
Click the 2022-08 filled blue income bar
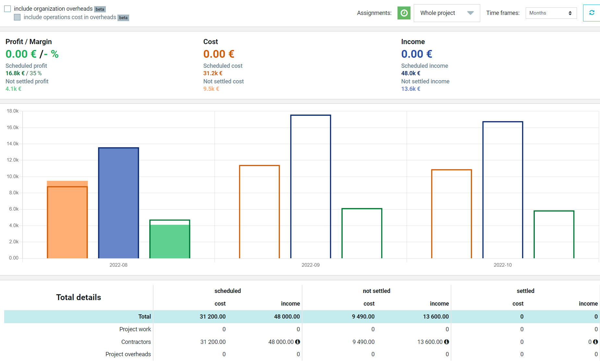pyautogui.click(x=118, y=203)
